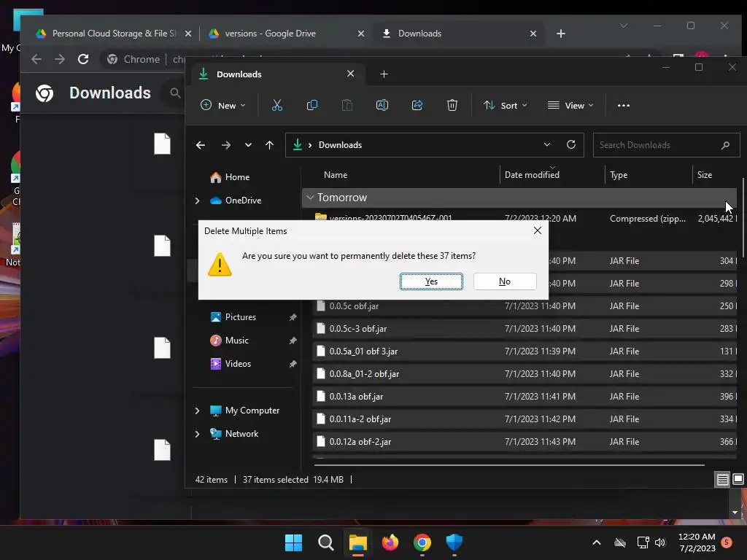The width and height of the screenshot is (747, 560).
Task: Select file 0.0.13a obf.jar
Action: pyautogui.click(x=524, y=397)
